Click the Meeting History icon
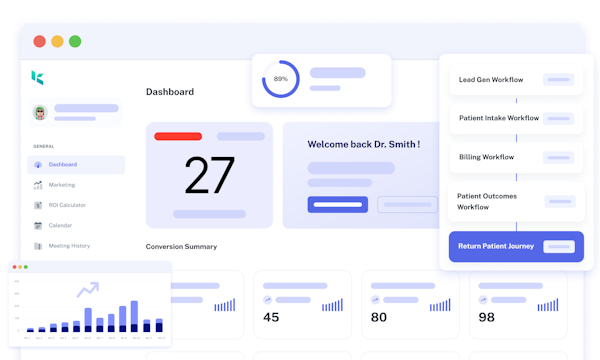This screenshot has width=600, height=360. click(38, 246)
